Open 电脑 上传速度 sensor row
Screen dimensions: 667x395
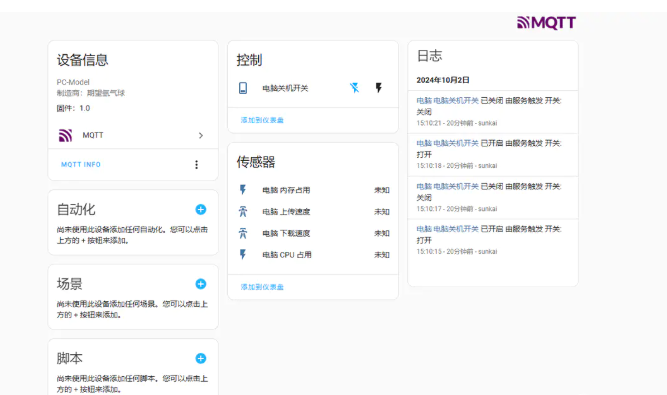pos(313,212)
